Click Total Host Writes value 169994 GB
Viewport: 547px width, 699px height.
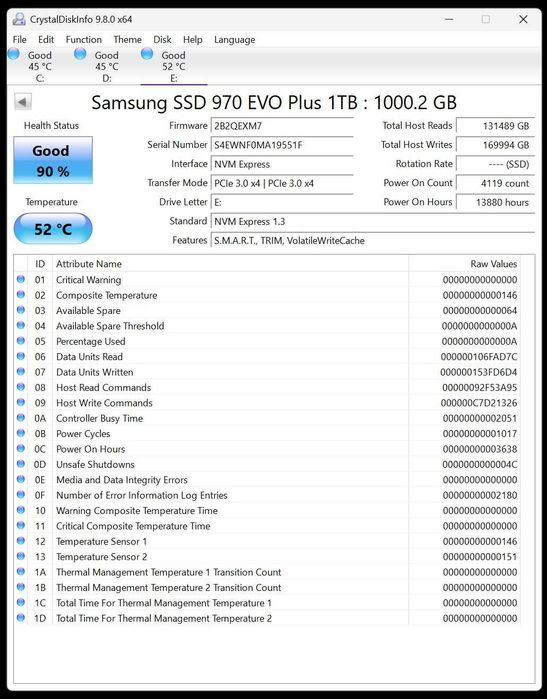point(495,145)
